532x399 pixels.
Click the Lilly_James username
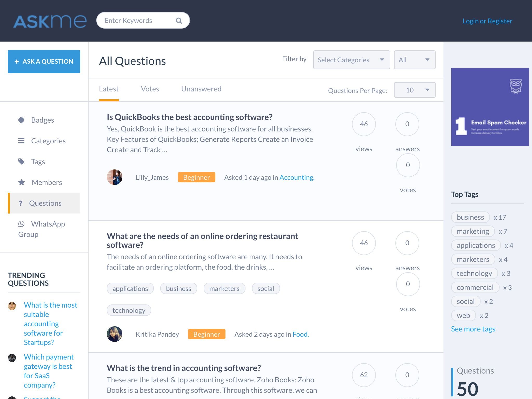pyautogui.click(x=152, y=177)
